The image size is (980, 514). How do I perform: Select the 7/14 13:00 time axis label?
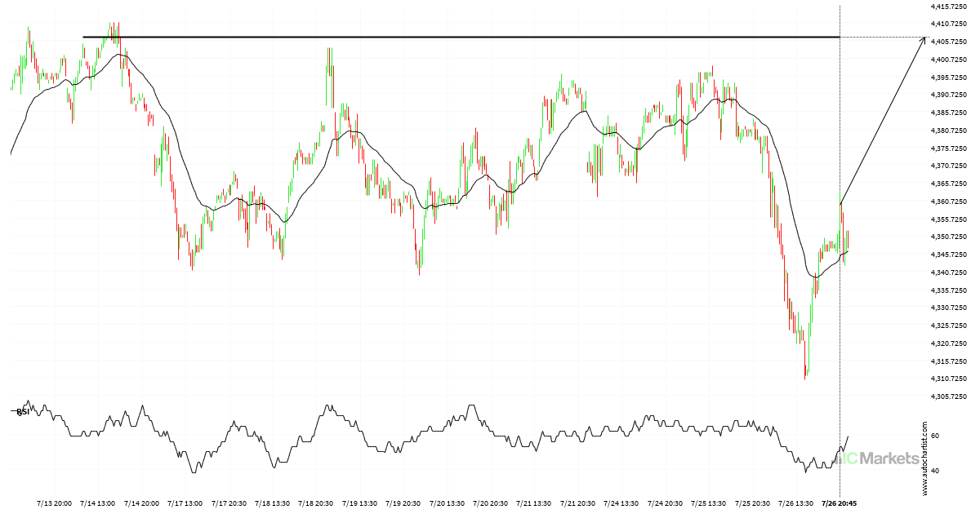point(98,503)
